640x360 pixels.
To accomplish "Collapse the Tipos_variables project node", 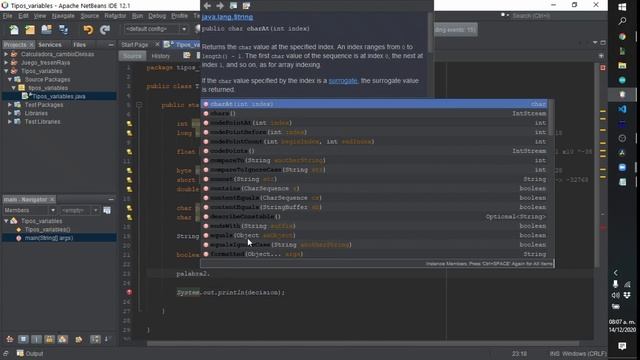I will (6, 71).
